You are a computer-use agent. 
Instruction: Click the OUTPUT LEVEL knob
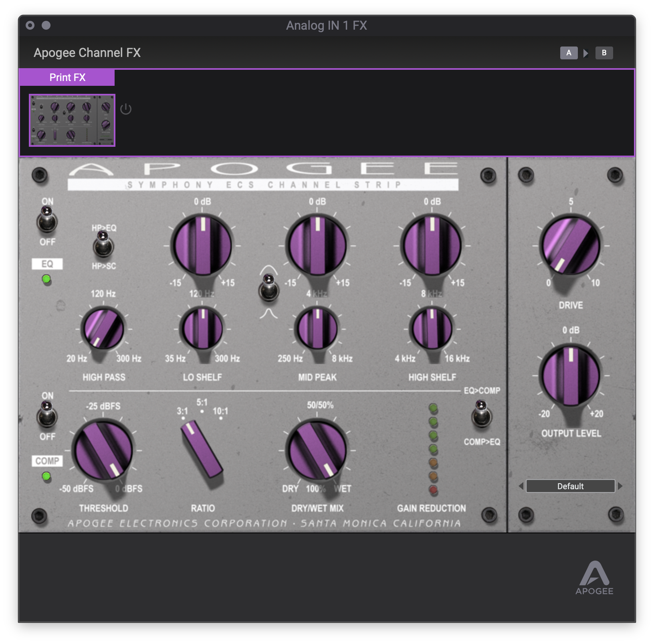pyautogui.click(x=571, y=376)
